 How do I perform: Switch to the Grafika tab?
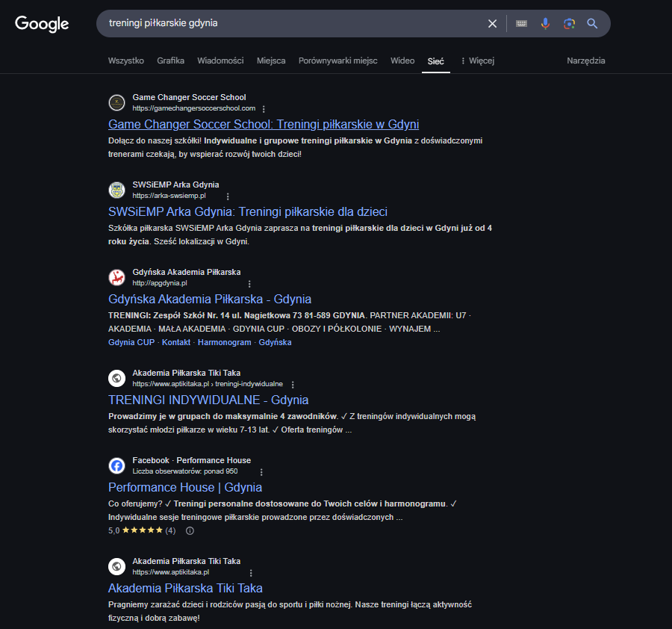(x=170, y=61)
